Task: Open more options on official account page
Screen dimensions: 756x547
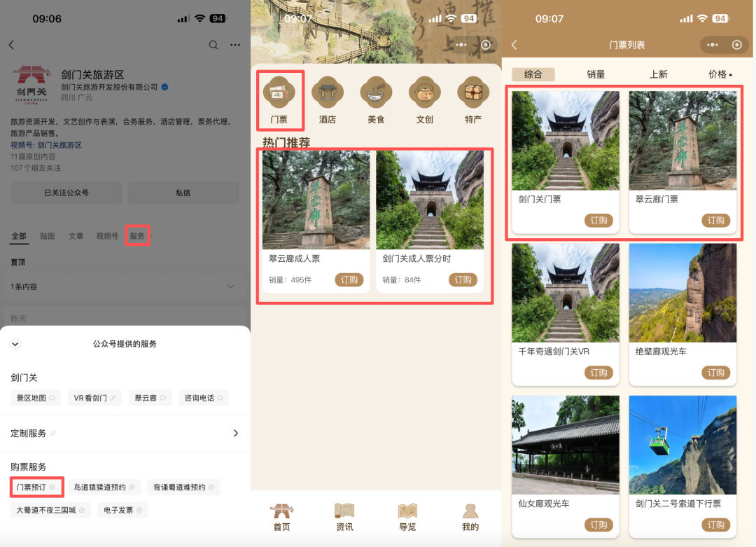Action: tap(235, 45)
